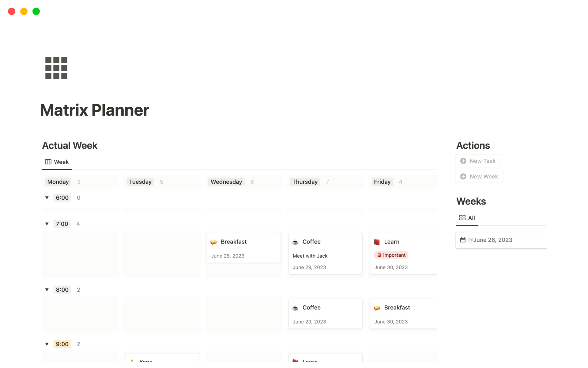The image size is (588, 368).
Task: Click coffee cup icon on 8:00 Coffee card
Action: pyautogui.click(x=295, y=308)
